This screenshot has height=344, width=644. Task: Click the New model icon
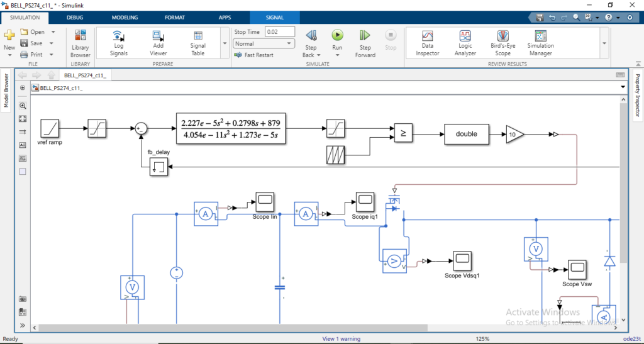coord(9,35)
